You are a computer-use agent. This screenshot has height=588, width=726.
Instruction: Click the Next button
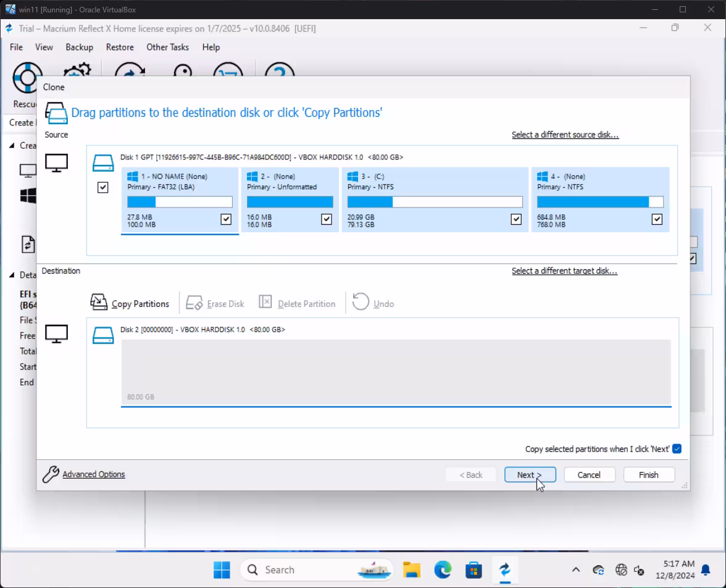pos(530,475)
